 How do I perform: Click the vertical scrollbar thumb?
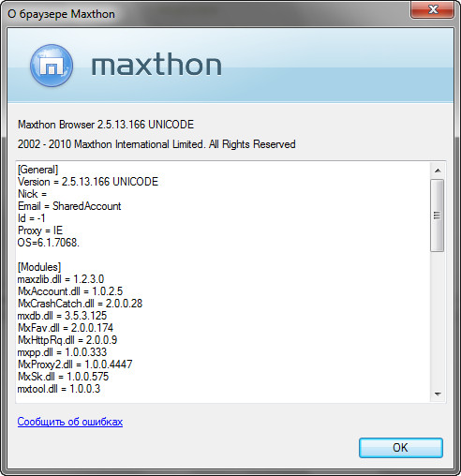(437, 216)
